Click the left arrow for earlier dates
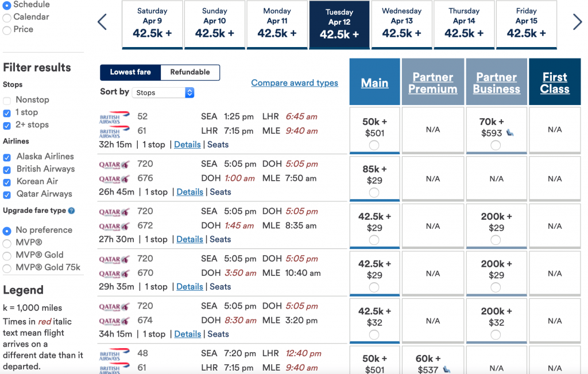The height and width of the screenshot is (374, 588). [102, 22]
